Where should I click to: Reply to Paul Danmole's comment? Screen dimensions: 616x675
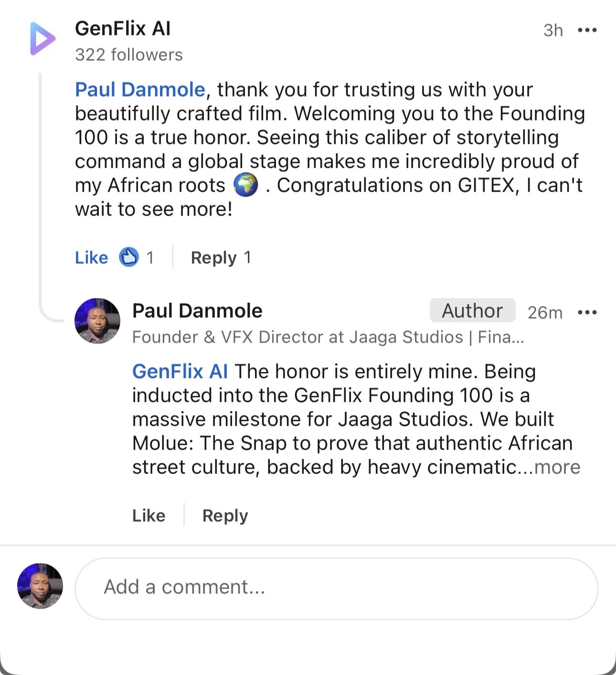225,516
